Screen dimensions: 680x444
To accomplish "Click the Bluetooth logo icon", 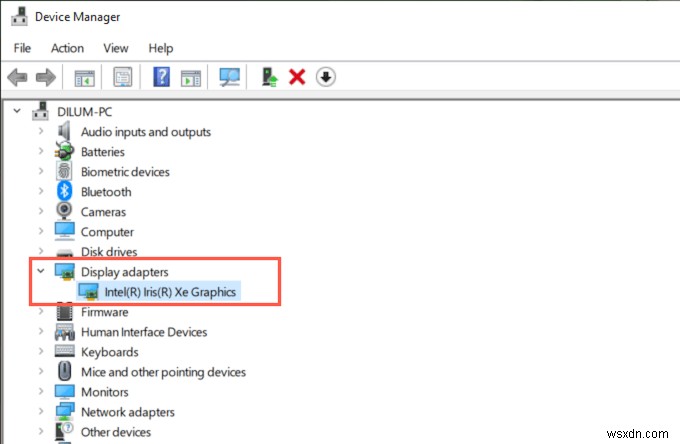I will [x=64, y=191].
